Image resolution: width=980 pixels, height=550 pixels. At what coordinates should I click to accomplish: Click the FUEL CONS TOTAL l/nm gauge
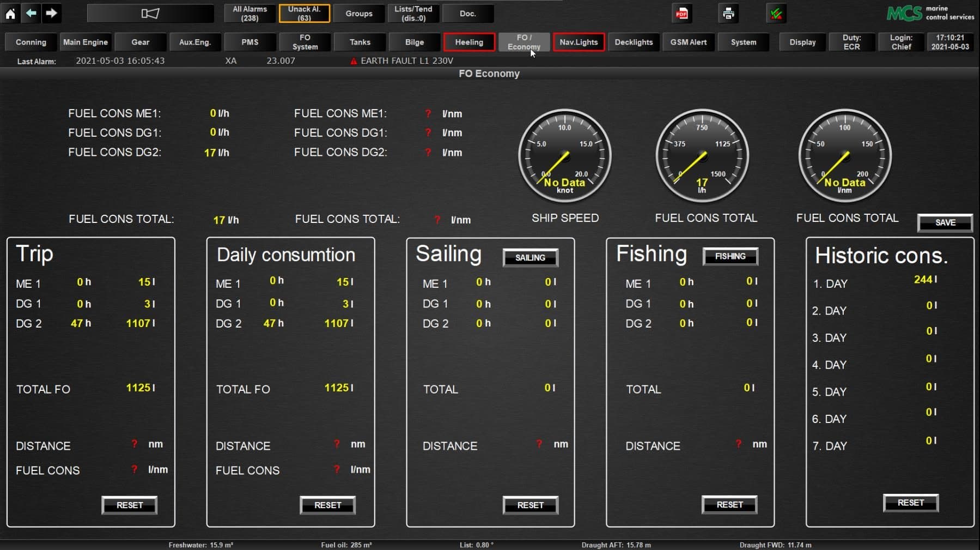pos(845,156)
